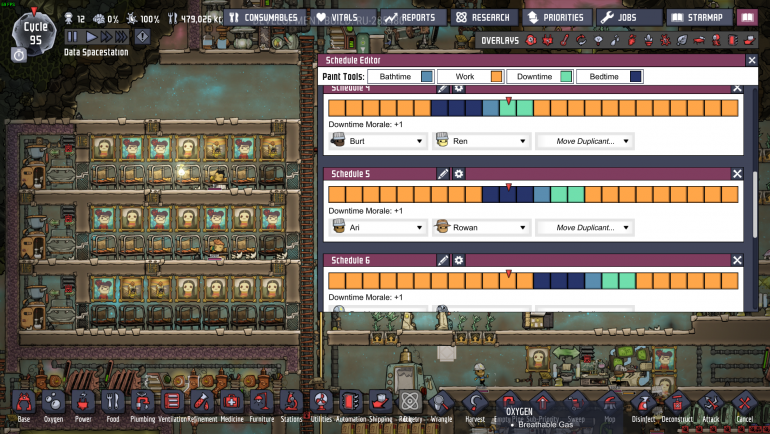
Task: Close the Schedule Editor window
Action: coord(752,60)
